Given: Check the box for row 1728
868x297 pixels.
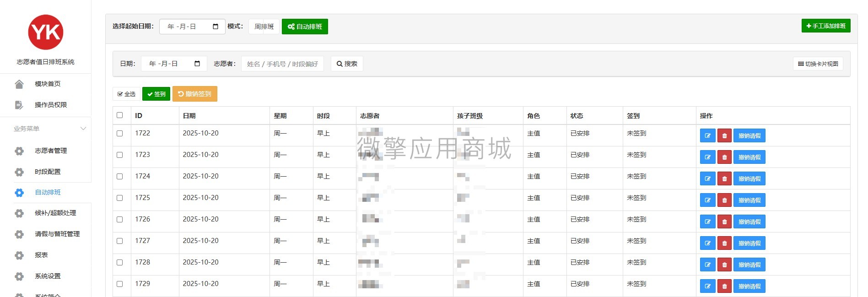Looking at the screenshot, I should click(x=120, y=262).
